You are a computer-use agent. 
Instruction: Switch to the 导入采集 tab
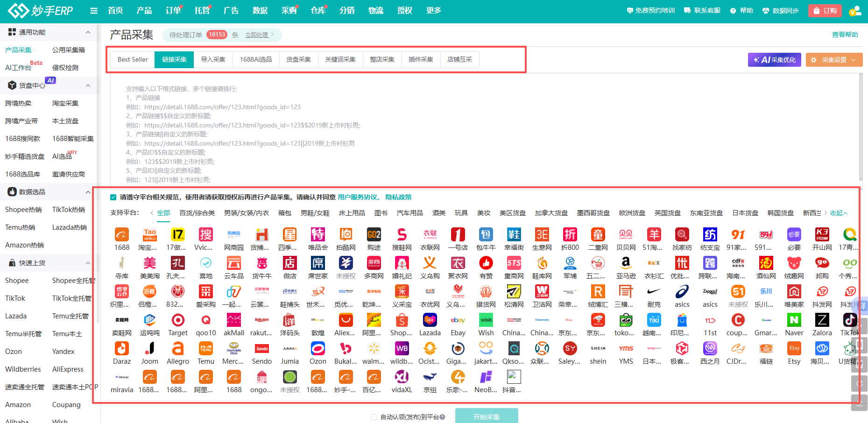point(213,59)
